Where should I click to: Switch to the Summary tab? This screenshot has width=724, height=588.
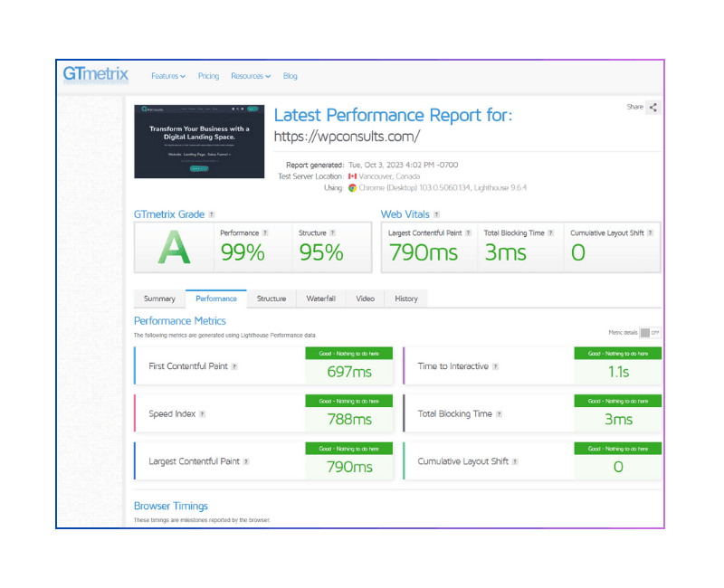pos(159,299)
